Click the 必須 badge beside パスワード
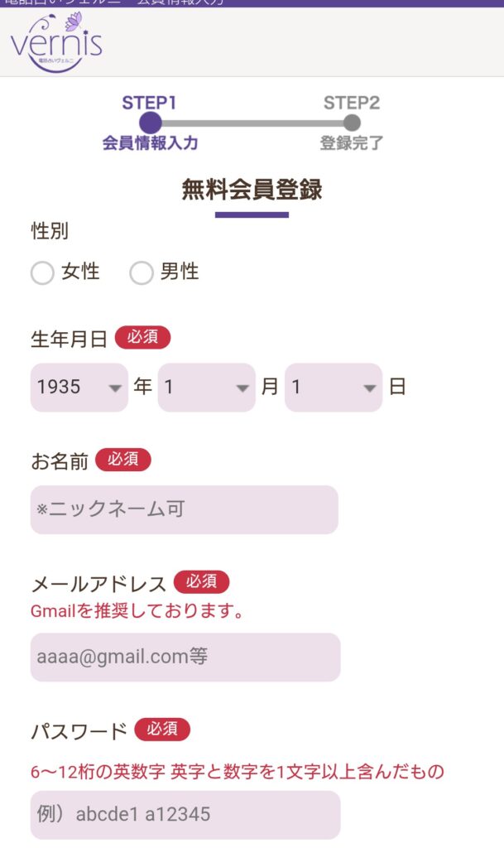This screenshot has width=504, height=848. pyautogui.click(x=162, y=730)
